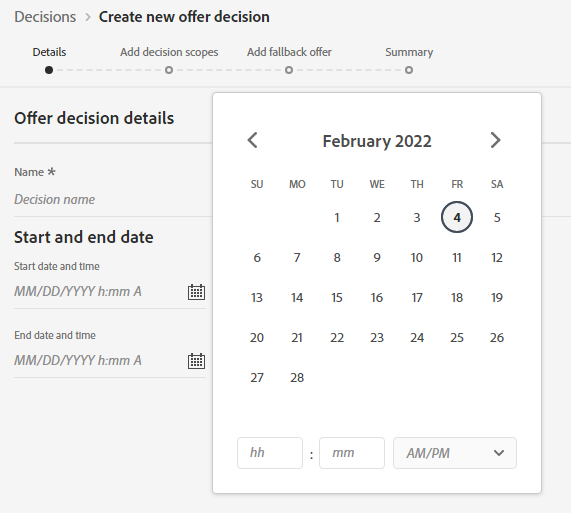Choose February 15 in calendar
The height and width of the screenshot is (513, 571).
click(337, 297)
